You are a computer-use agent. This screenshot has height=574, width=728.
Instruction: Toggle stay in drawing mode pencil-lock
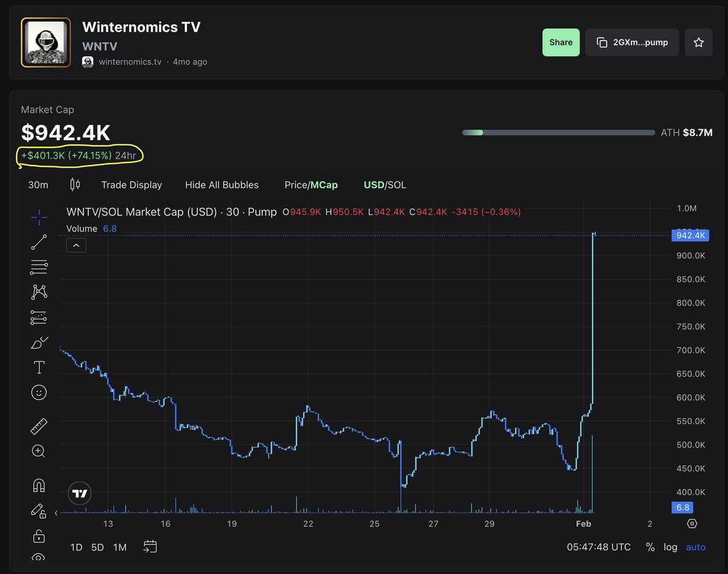[39, 512]
